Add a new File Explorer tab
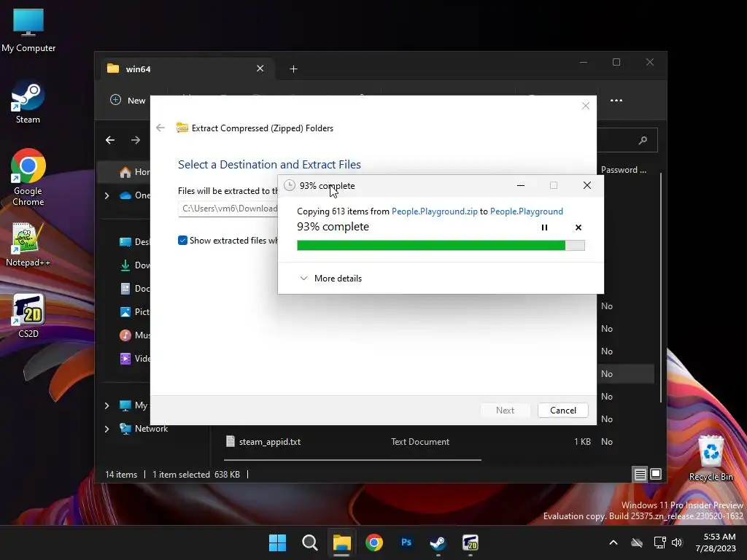The width and height of the screenshot is (747, 560). click(293, 69)
